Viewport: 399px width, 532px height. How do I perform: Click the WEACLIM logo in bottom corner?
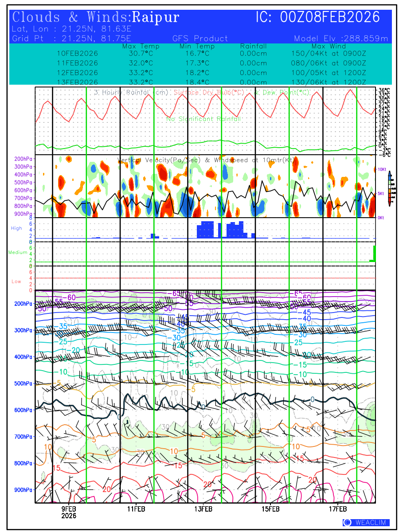pos(366,523)
